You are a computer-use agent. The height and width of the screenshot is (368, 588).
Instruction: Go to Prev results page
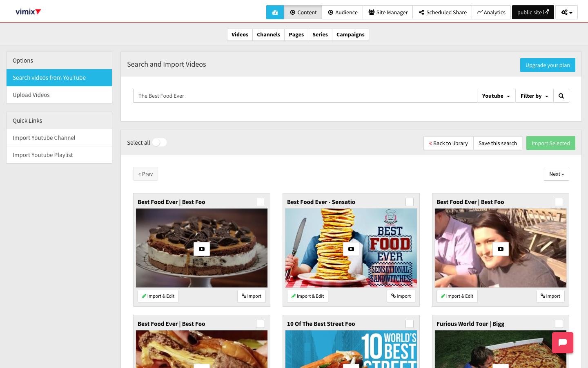(x=145, y=174)
